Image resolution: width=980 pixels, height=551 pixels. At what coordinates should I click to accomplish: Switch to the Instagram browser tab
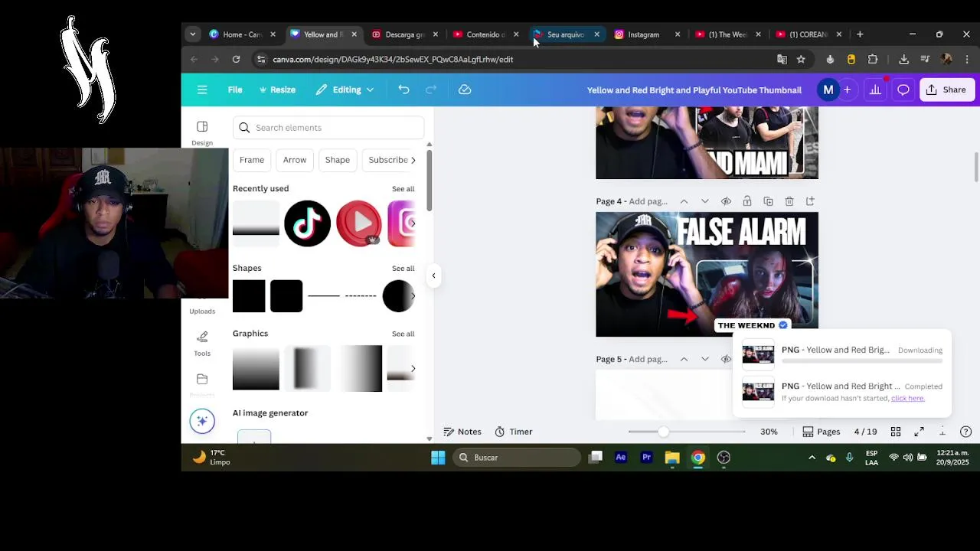[x=644, y=34]
